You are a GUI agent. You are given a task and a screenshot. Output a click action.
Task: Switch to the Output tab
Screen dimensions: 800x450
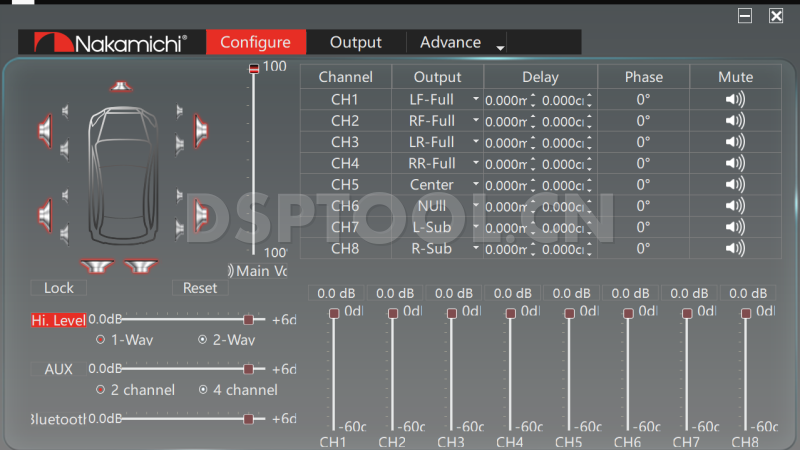(355, 42)
